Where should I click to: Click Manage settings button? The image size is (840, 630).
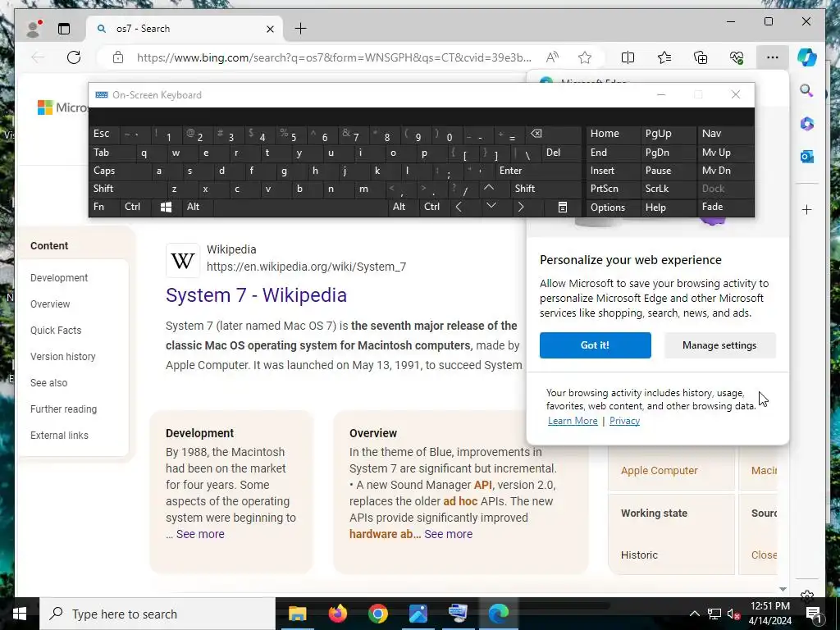719,345
